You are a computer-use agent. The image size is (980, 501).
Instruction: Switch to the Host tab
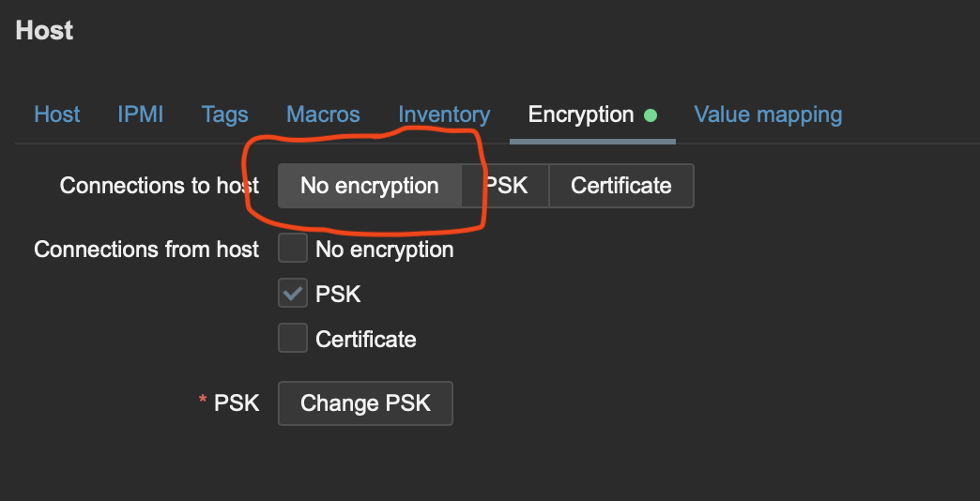click(57, 114)
